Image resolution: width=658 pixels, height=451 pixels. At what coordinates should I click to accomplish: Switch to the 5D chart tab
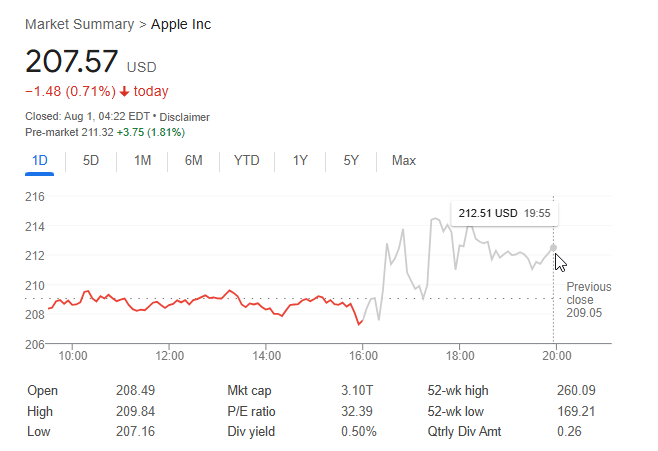(x=90, y=161)
